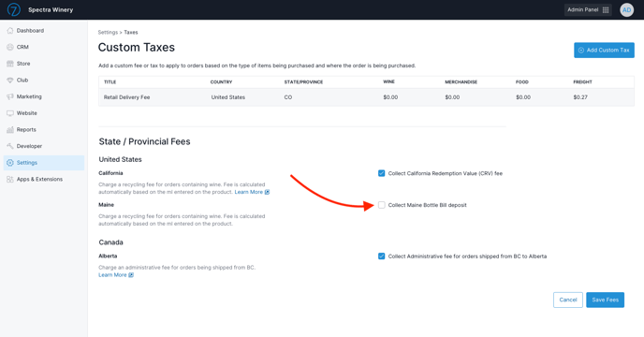Open the Store menu item
The height and width of the screenshot is (337, 644).
pyautogui.click(x=44, y=64)
